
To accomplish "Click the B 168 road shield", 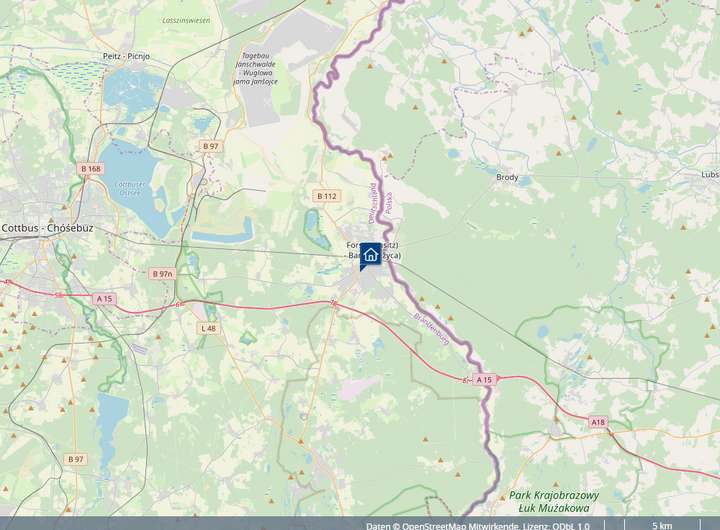I will [x=90, y=169].
